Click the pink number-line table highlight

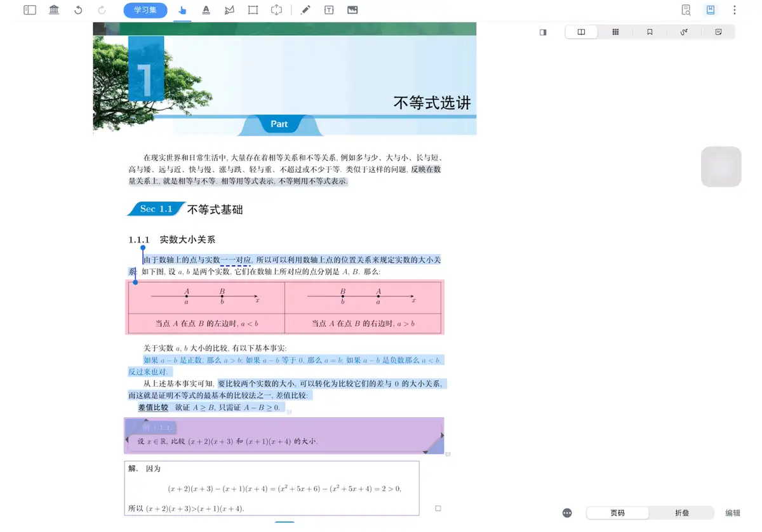pyautogui.click(x=284, y=307)
